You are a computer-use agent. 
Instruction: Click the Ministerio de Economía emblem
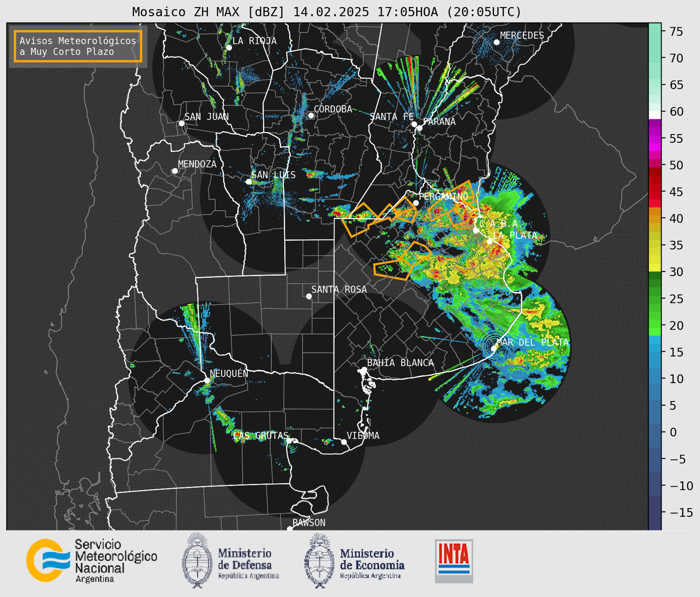[320, 560]
